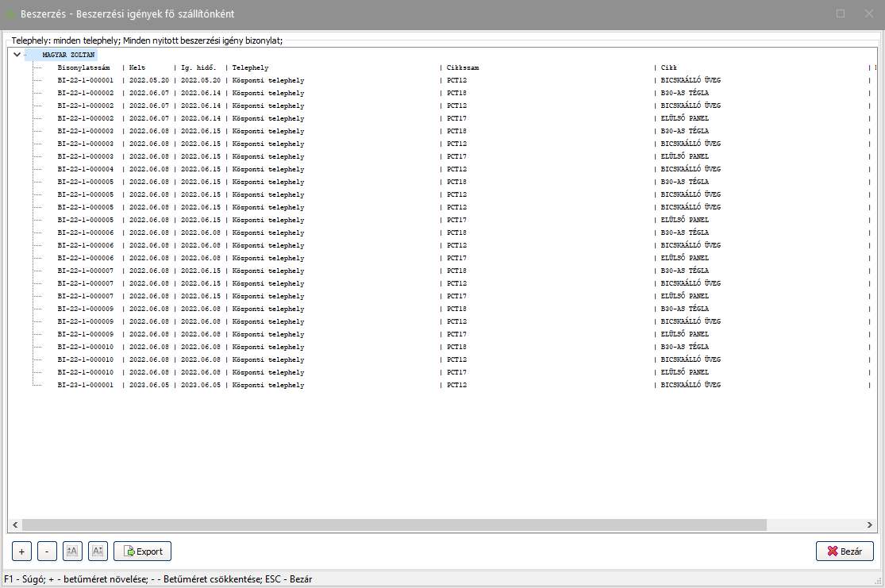Image resolution: width=885 pixels, height=588 pixels.
Task: Select row BI-22-1-000001 dated 2022.05.20
Action: [86, 80]
